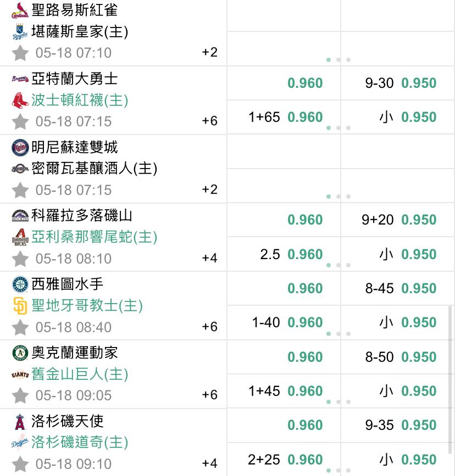This screenshot has height=476, width=455.
Task: Open 舊金山巨人(主) team link
Action: pyautogui.click(x=80, y=374)
